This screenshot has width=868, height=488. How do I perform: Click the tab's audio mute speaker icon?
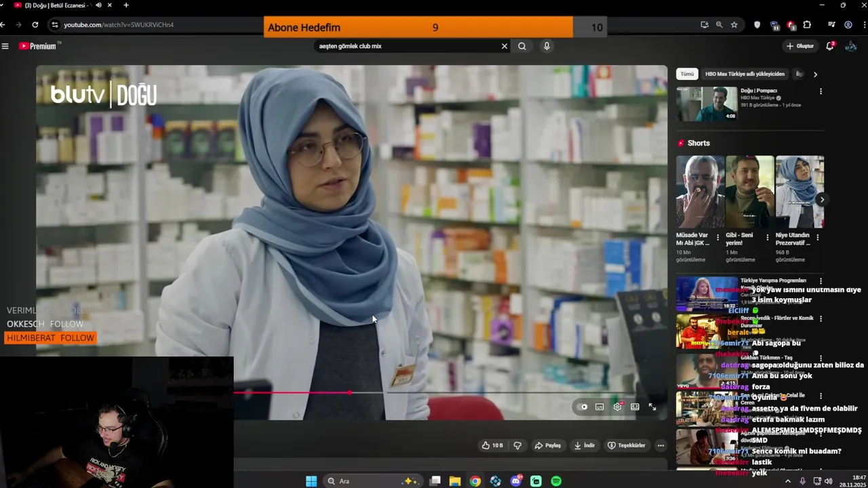[98, 5]
